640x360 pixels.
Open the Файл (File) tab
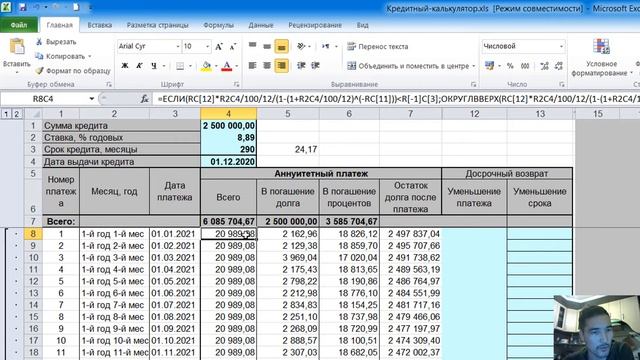pyautogui.click(x=19, y=25)
